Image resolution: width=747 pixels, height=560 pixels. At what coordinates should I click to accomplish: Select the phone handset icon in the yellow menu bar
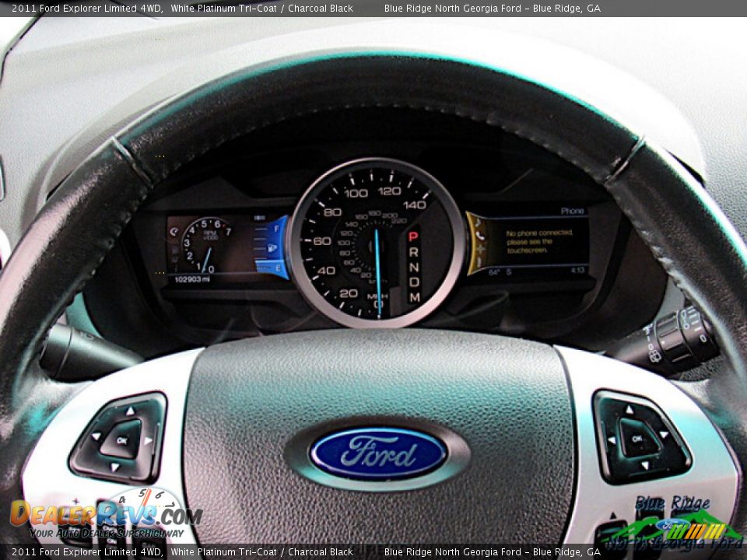[x=480, y=235]
